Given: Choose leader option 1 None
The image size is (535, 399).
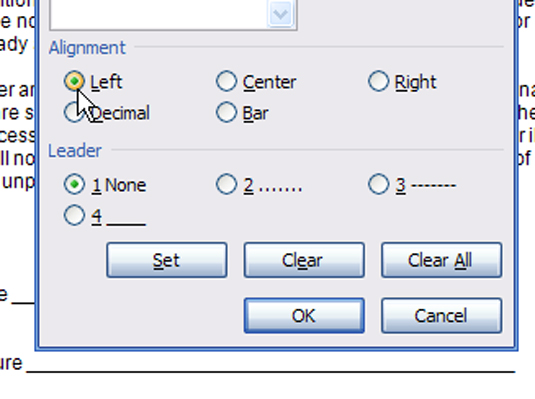Looking at the screenshot, I should 74,184.
